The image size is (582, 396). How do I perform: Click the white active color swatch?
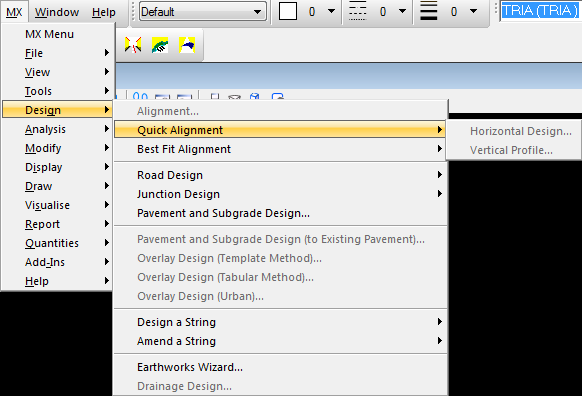(x=288, y=12)
